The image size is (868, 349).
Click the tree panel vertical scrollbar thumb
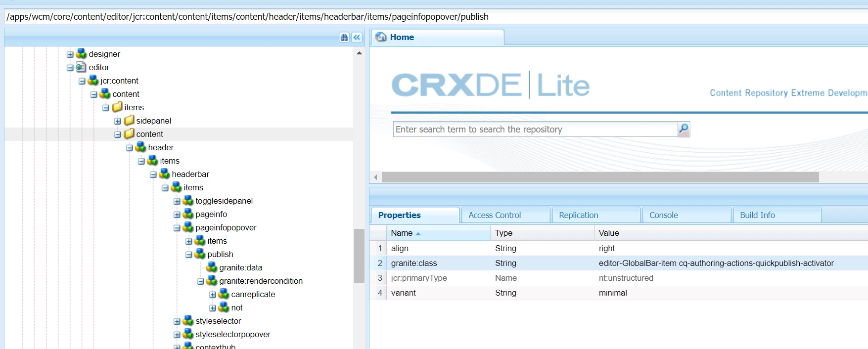[x=359, y=256]
